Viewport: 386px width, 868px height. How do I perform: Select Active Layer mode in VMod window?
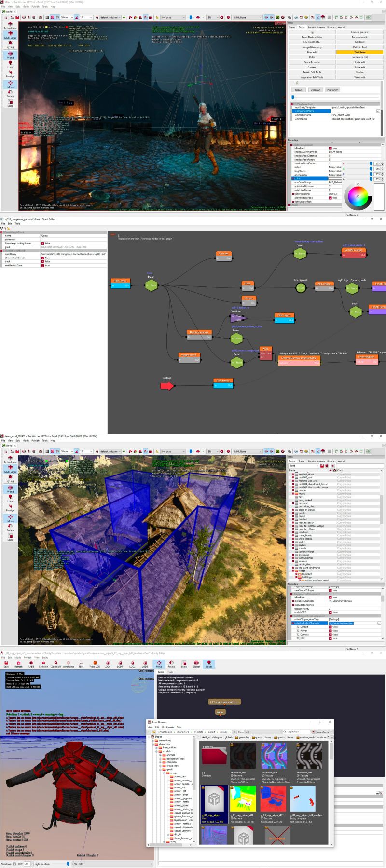10,26
